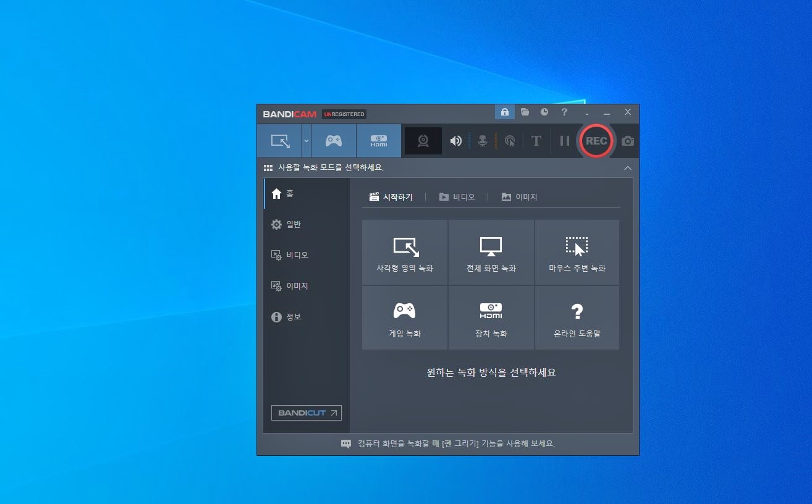Click the lock icon in title bar
The width and height of the screenshot is (812, 504).
[505, 112]
